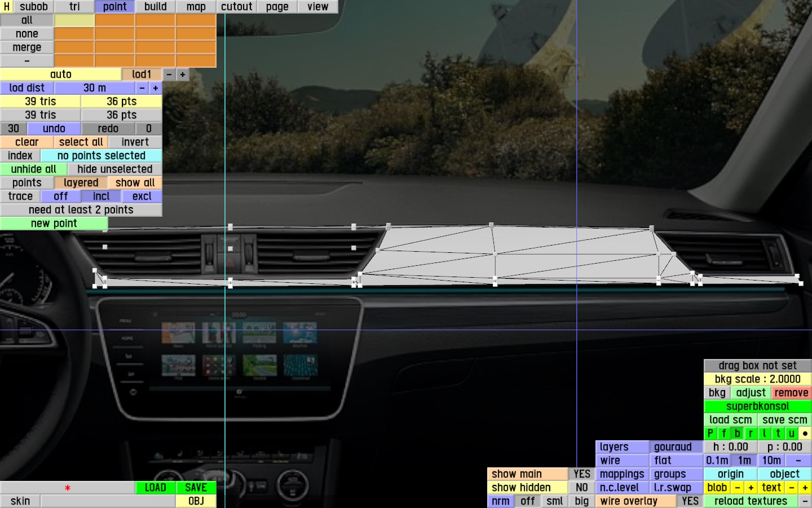Click the new point button

pyautogui.click(x=54, y=224)
